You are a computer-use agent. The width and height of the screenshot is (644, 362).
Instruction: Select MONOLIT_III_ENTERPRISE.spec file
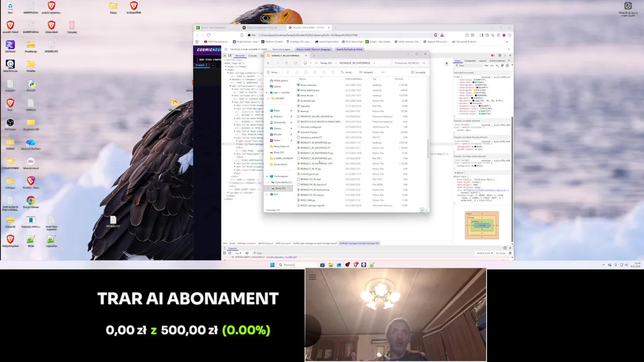click(316, 158)
